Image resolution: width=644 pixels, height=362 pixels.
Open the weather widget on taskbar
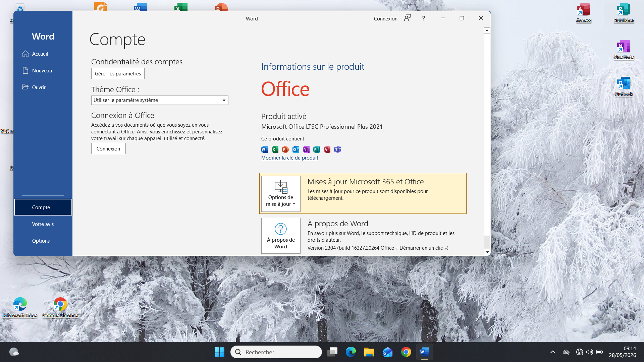click(14, 352)
